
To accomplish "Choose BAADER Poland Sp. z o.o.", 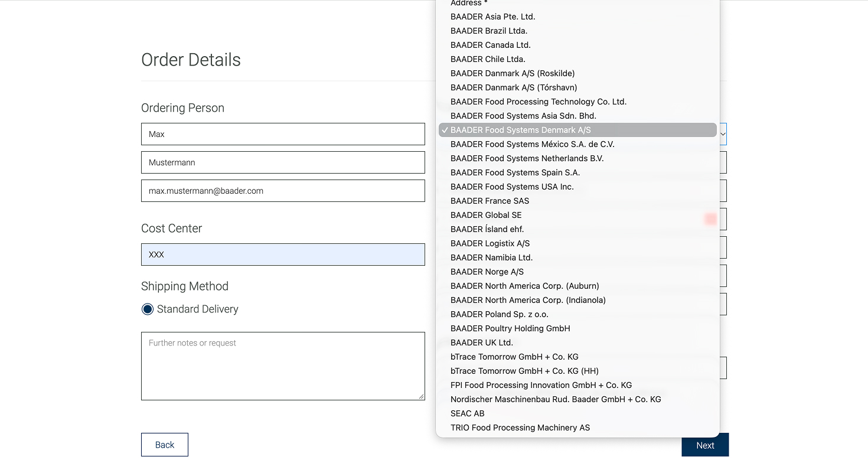I will (x=577, y=314).
